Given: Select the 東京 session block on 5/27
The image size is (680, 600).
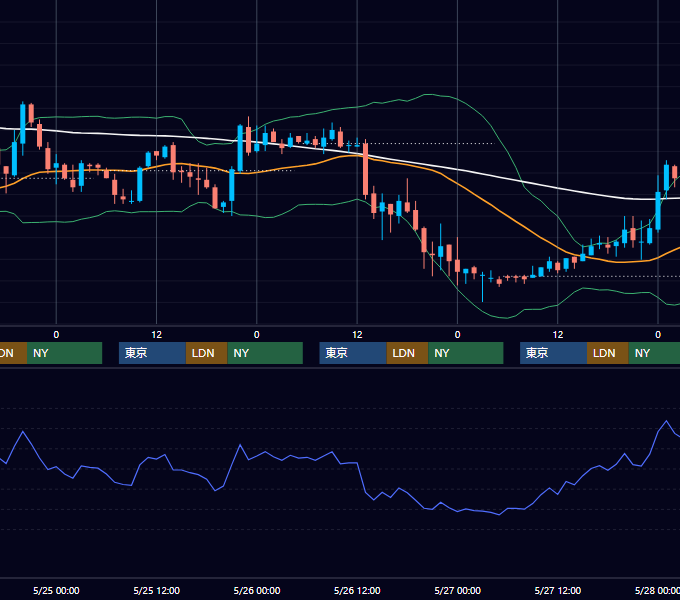Looking at the screenshot, I should (x=553, y=353).
